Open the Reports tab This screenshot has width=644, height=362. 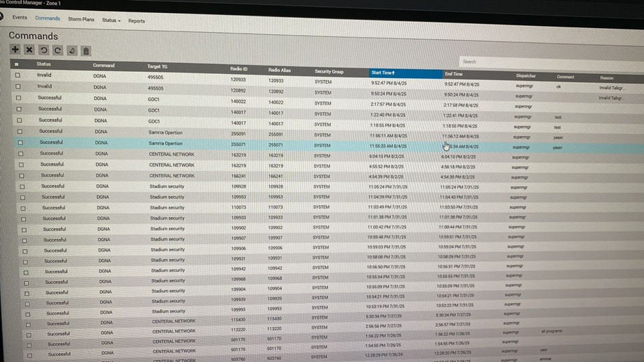click(136, 21)
